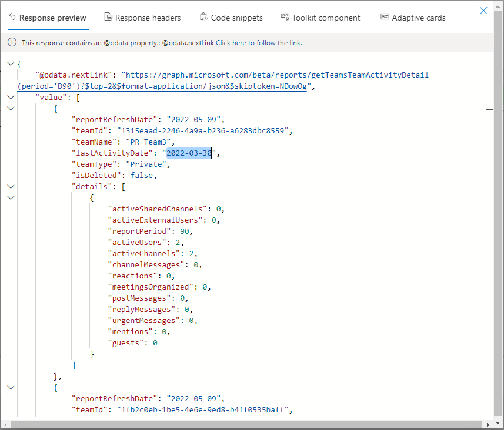Collapse the "details" array

click(11, 186)
